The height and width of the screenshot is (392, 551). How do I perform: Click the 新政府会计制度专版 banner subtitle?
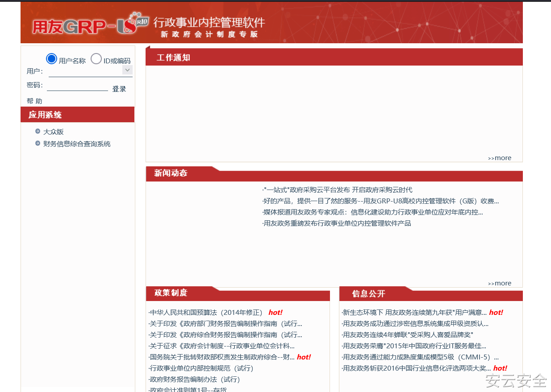coord(209,34)
